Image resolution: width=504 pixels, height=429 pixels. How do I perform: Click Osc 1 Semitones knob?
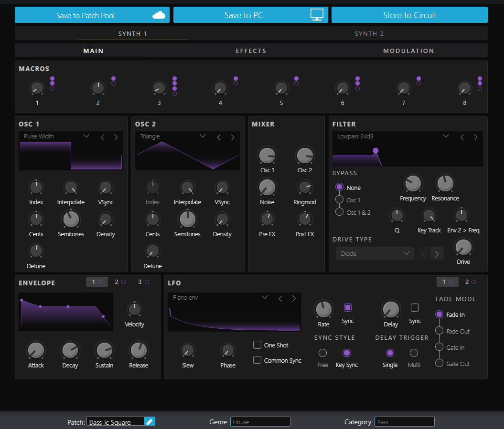pos(71,220)
